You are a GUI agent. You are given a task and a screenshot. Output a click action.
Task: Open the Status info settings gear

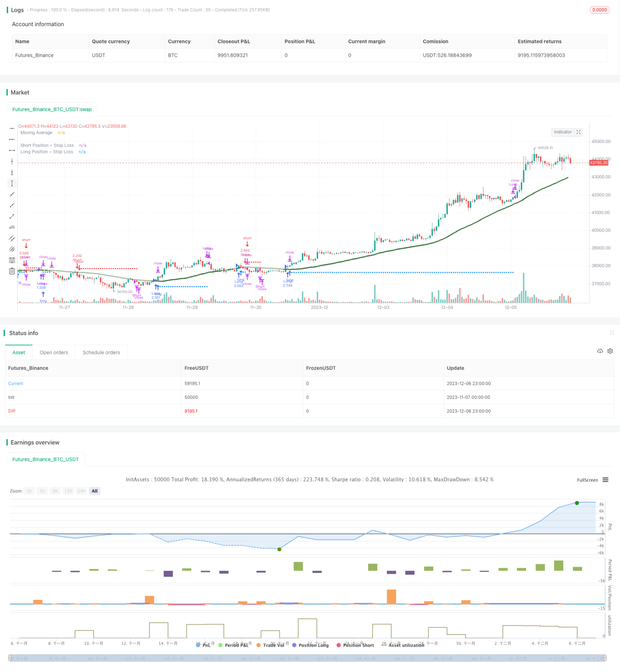(610, 351)
